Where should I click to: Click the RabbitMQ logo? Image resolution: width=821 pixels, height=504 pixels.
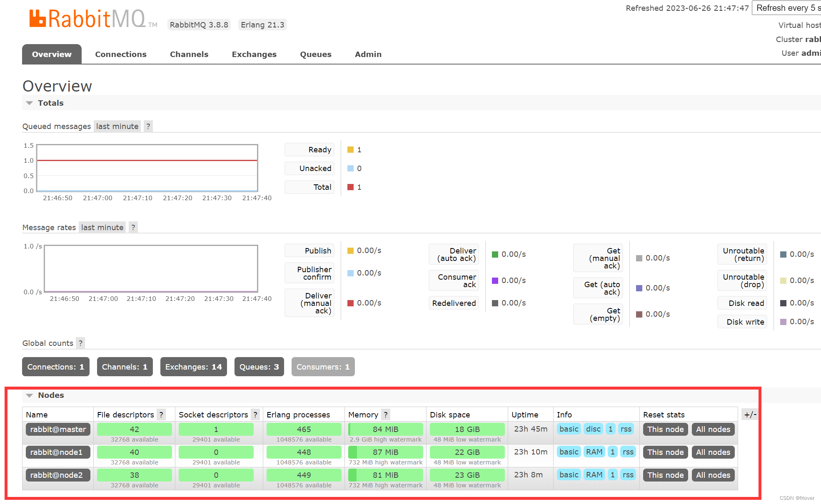tap(93, 19)
